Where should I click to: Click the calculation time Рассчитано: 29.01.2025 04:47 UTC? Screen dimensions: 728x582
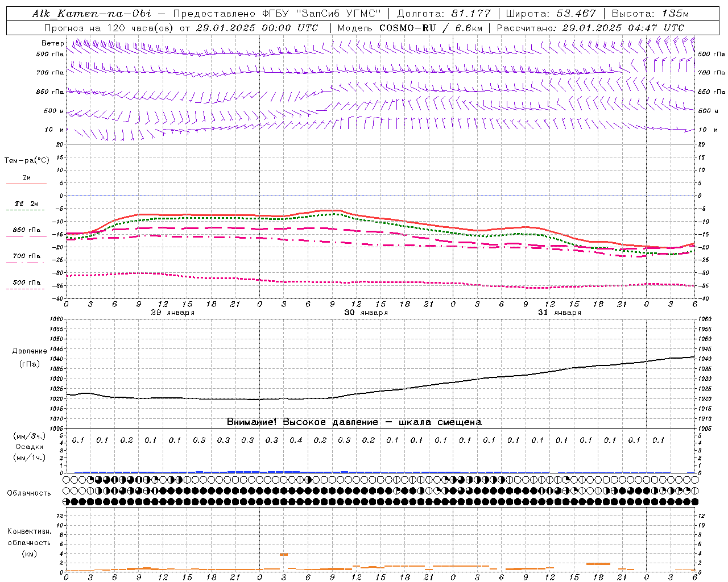(x=590, y=28)
